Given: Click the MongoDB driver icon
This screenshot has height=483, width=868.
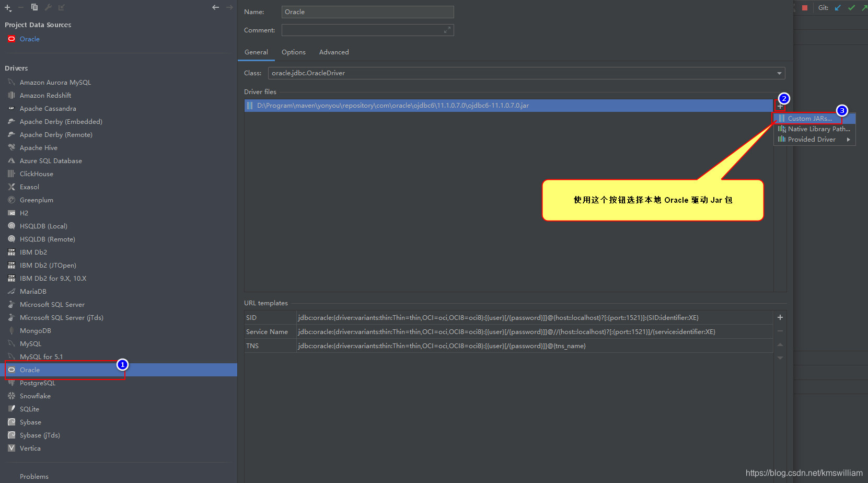Looking at the screenshot, I should tap(11, 330).
